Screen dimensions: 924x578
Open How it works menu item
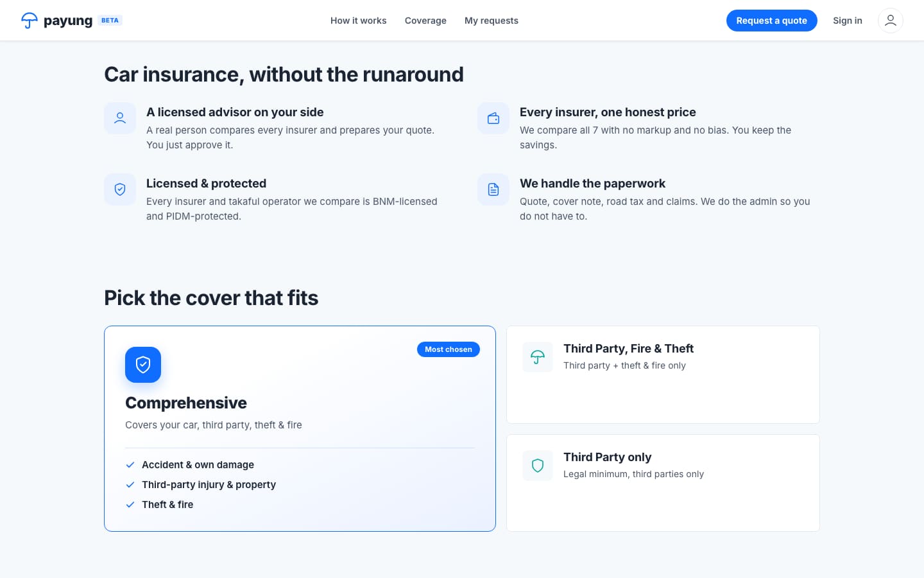click(358, 21)
